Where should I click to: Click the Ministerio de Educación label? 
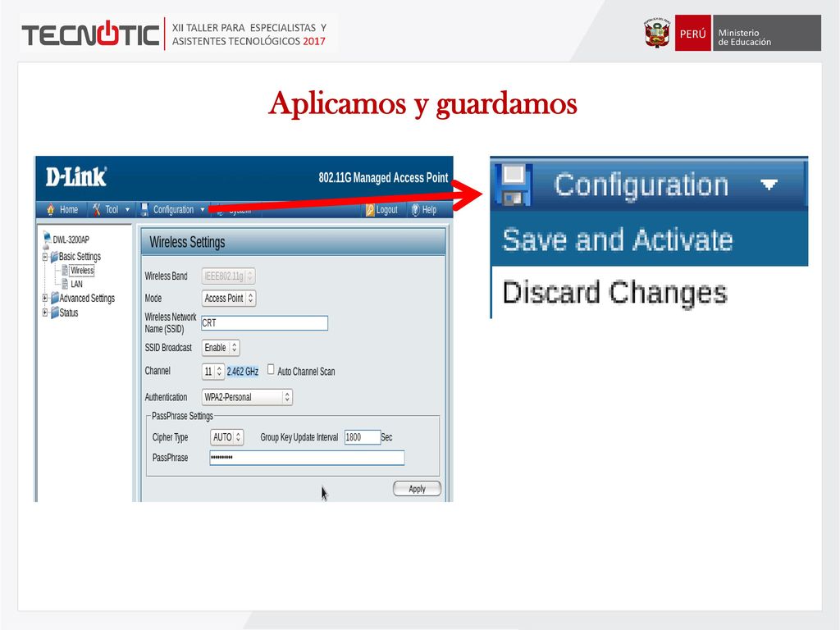point(745,38)
